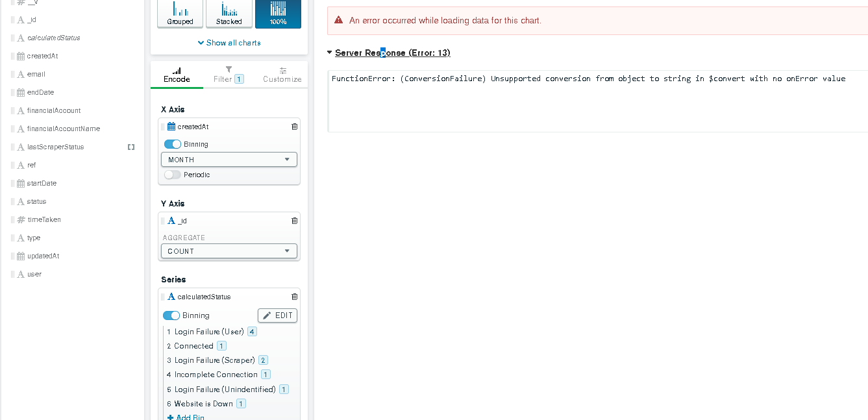
Task: Select the Stacked bar chart type
Action: [229, 14]
